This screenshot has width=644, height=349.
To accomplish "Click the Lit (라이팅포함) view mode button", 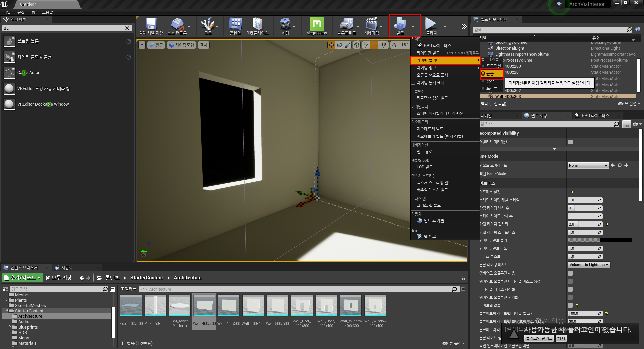I will tap(181, 45).
